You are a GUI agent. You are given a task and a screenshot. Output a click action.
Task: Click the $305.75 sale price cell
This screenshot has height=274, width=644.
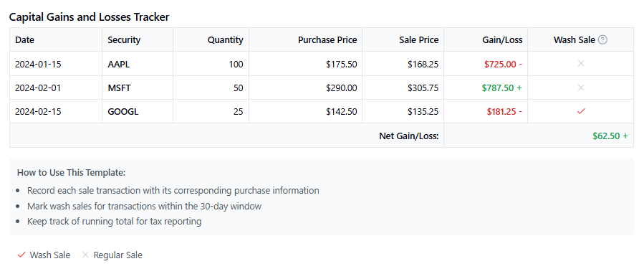coord(403,88)
